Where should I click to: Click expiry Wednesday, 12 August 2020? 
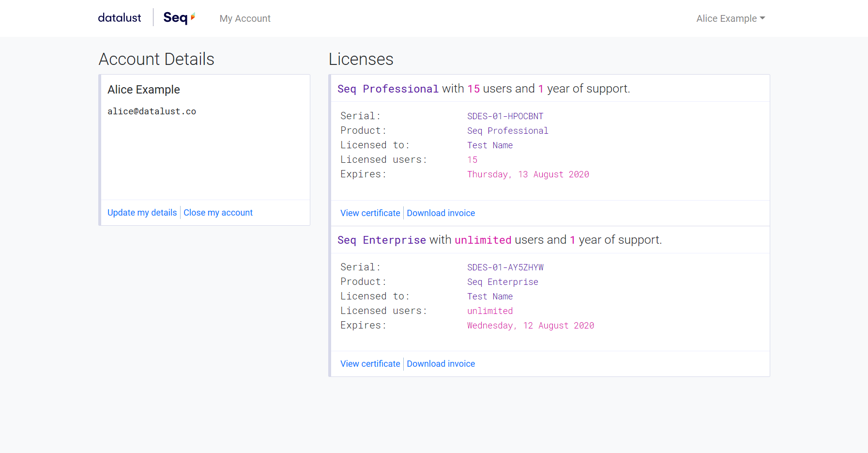point(531,326)
